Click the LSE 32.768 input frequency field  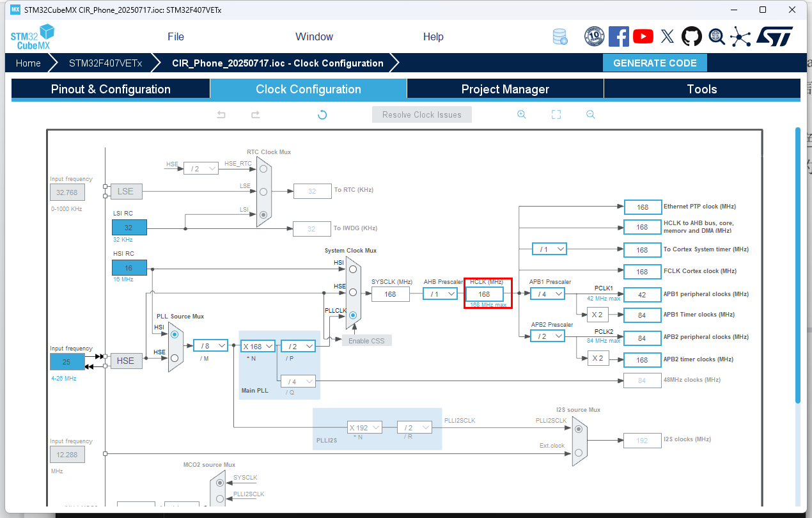tap(67, 192)
